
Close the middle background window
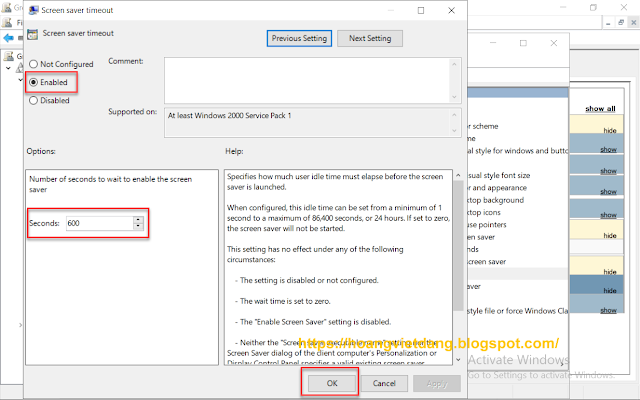[553, 43]
